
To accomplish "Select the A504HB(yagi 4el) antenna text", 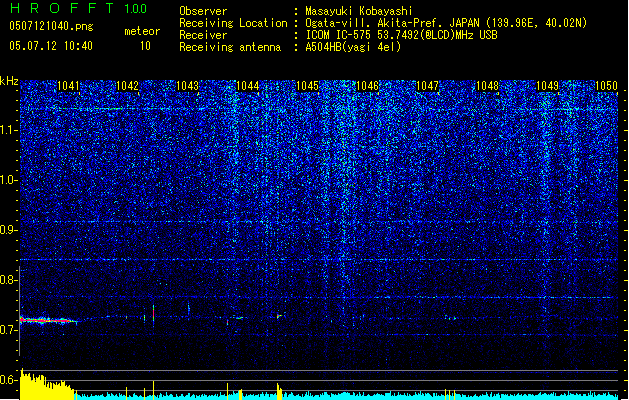I will click(353, 47).
